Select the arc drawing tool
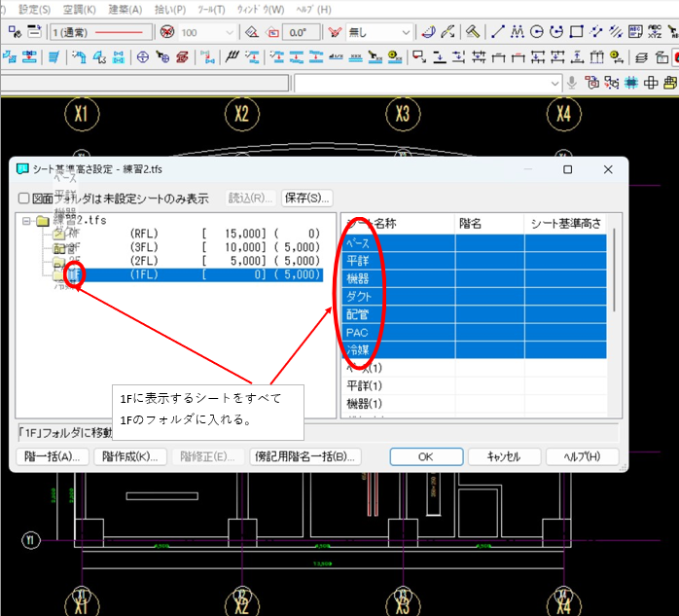679x616 pixels. pos(556,31)
